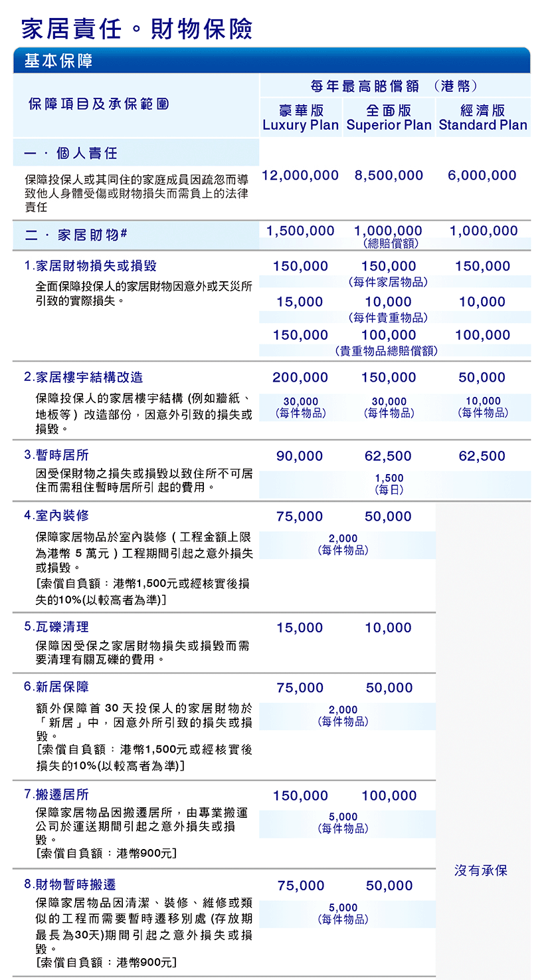Click the 豪華版 Luxury Plan column header

pyautogui.click(x=300, y=118)
